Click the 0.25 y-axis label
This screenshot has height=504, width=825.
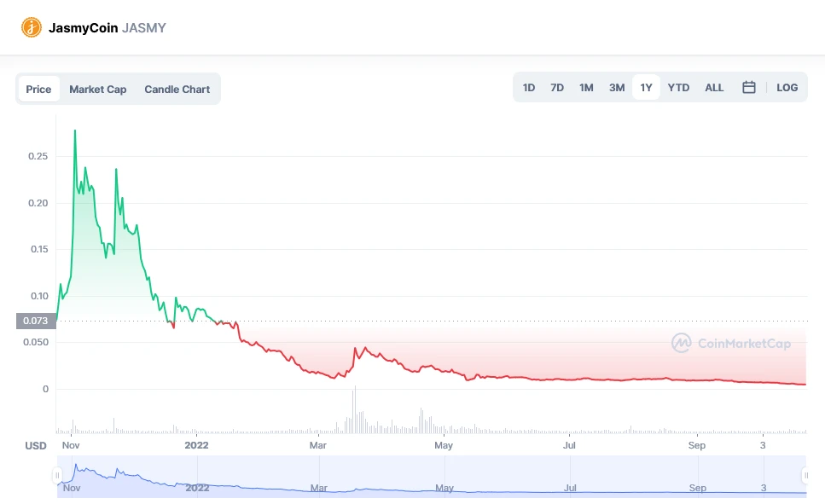(x=38, y=156)
